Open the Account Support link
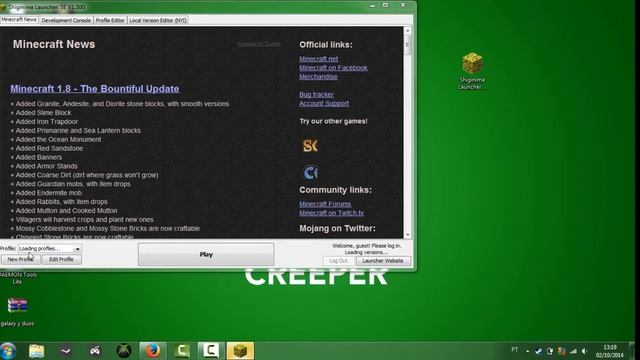Screen dimensions: 640x360 [x=324, y=103]
